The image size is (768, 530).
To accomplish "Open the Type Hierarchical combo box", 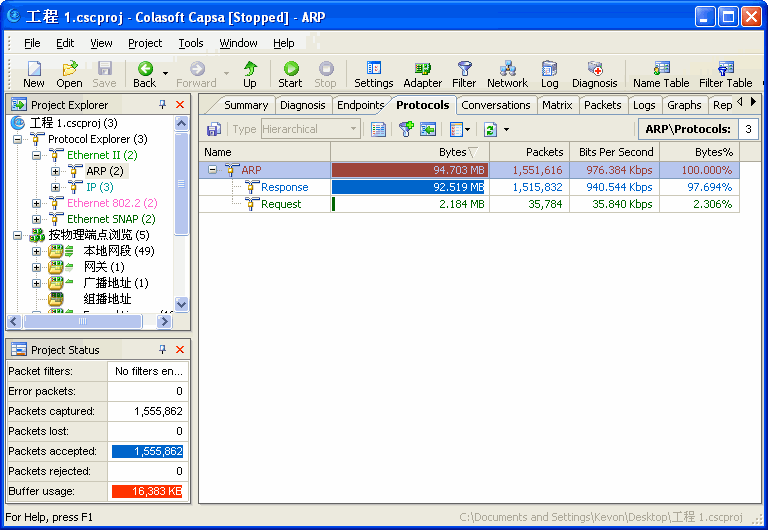I will pyautogui.click(x=311, y=129).
